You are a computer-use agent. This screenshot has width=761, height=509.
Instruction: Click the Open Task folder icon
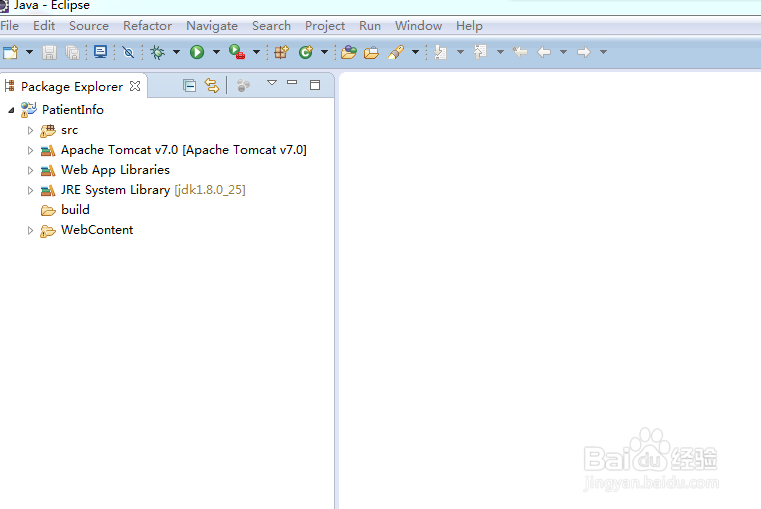coord(371,52)
